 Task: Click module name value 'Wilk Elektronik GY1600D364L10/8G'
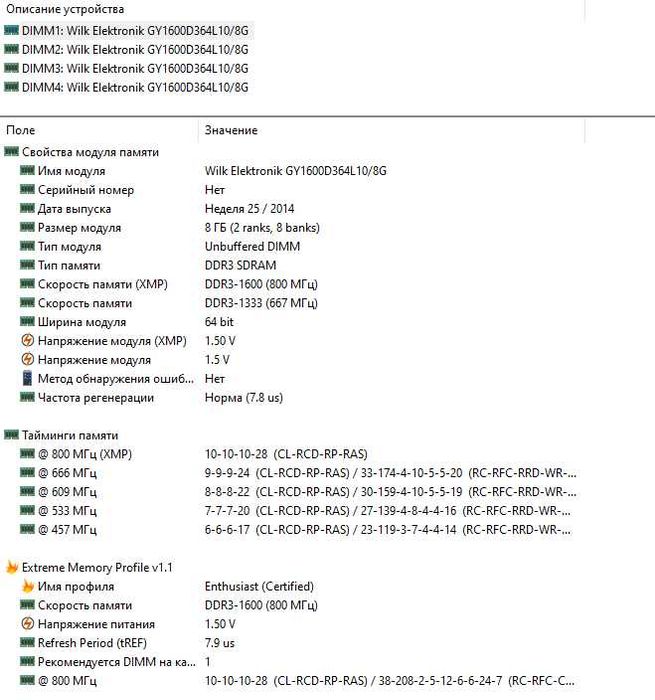coord(296,171)
